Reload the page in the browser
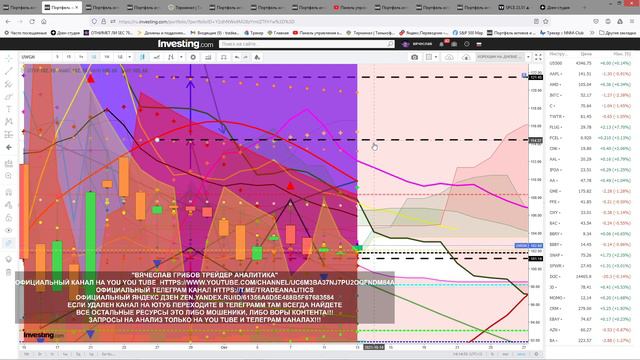The height and width of the screenshot is (360, 640). 32,21
